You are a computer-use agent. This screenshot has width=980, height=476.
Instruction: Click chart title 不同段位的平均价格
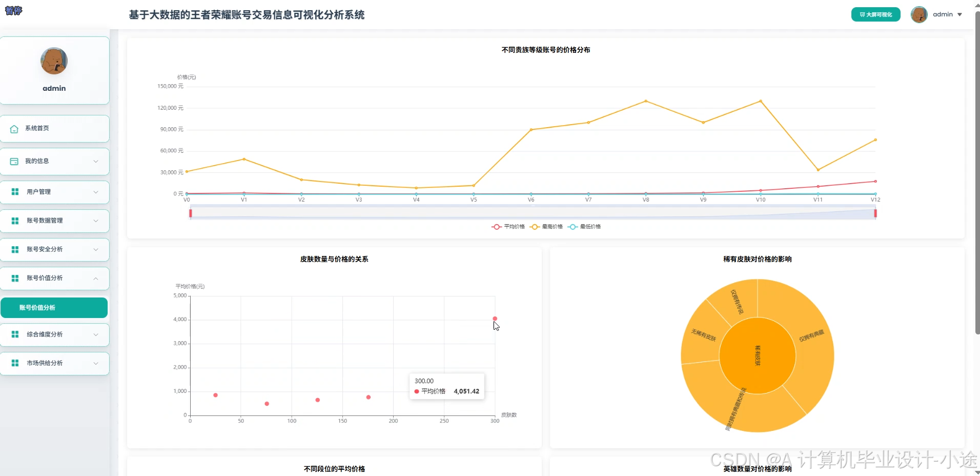pyautogui.click(x=334, y=469)
